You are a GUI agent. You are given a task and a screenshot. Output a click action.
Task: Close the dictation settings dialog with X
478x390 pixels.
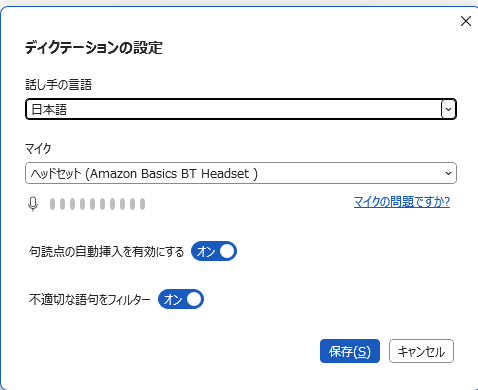click(x=466, y=21)
